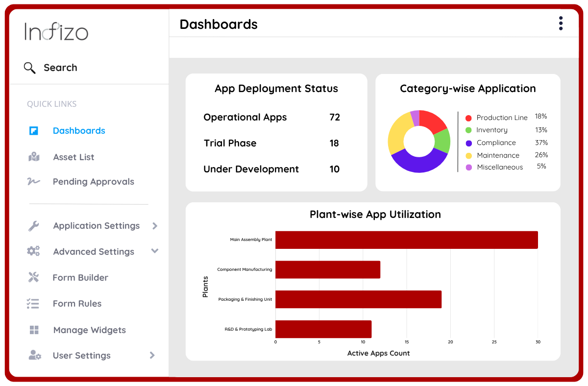Click the gears icon for Advanced Settings
588x386 pixels.
click(33, 251)
